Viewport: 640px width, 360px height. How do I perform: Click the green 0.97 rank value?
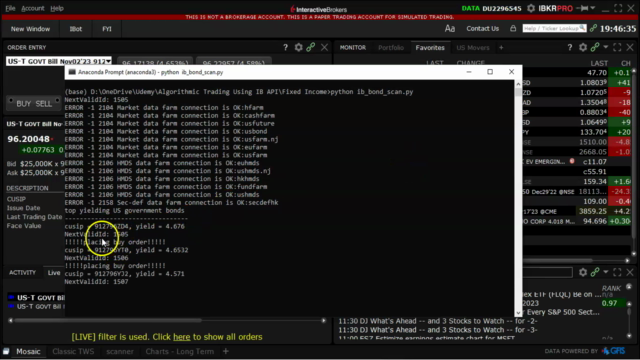click(x=609, y=303)
